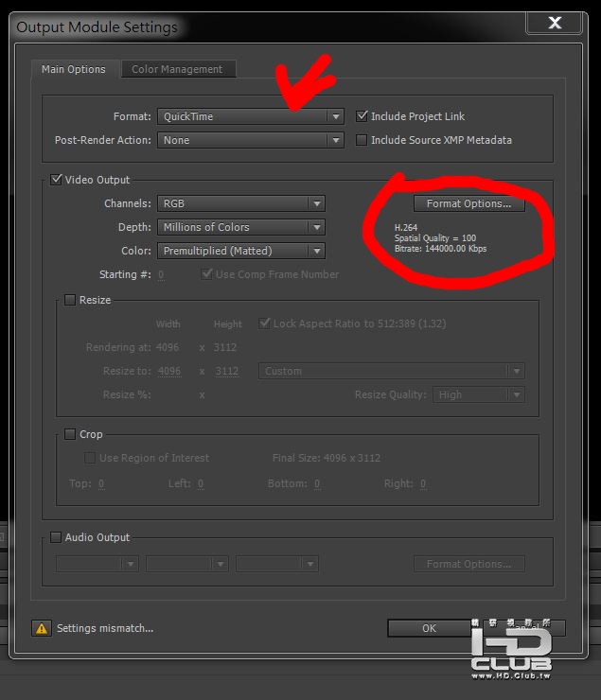
Task: Open the Resize Quality High dropdown
Action: [x=479, y=395]
